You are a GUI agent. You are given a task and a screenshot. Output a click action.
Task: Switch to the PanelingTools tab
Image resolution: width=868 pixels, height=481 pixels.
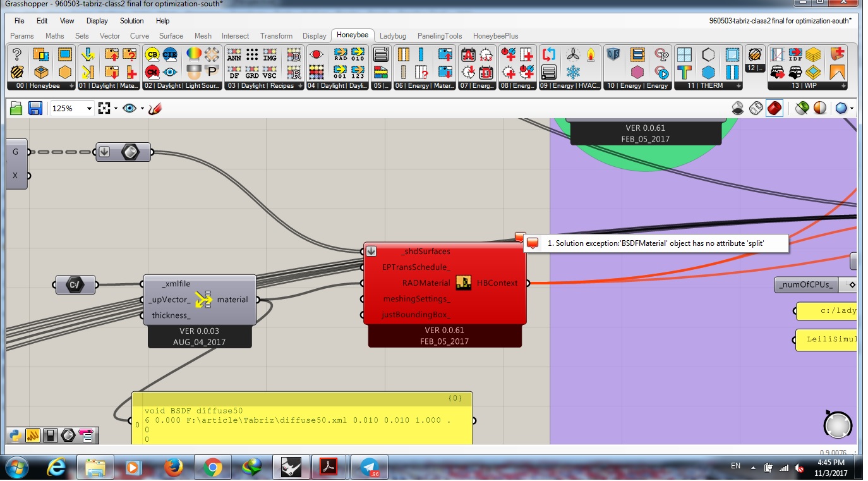click(x=439, y=36)
